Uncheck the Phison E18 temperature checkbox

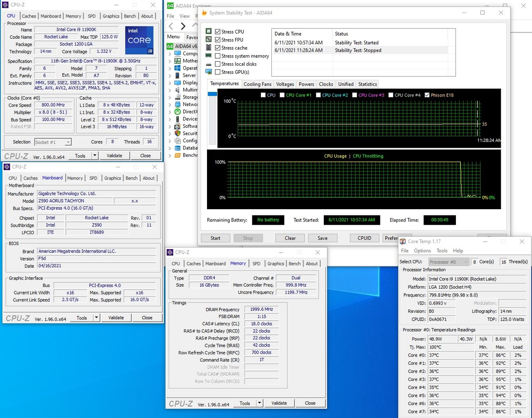427,95
